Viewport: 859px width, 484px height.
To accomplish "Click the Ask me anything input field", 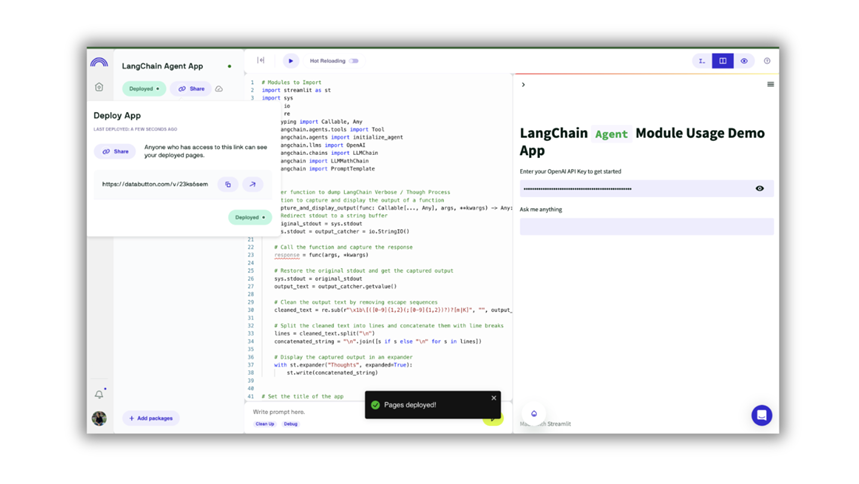I will pos(646,226).
